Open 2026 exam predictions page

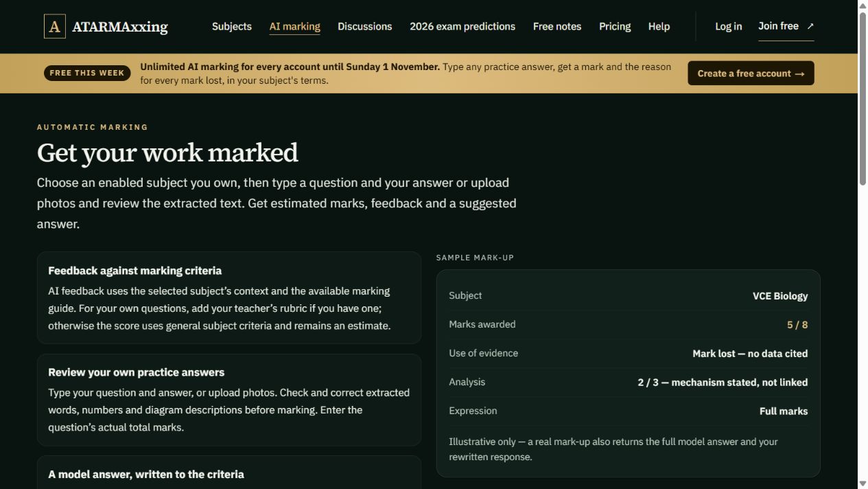[462, 26]
